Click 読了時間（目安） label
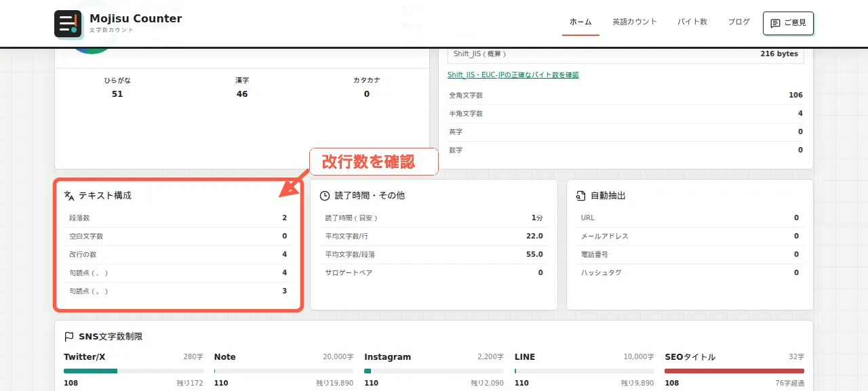 pyautogui.click(x=352, y=218)
